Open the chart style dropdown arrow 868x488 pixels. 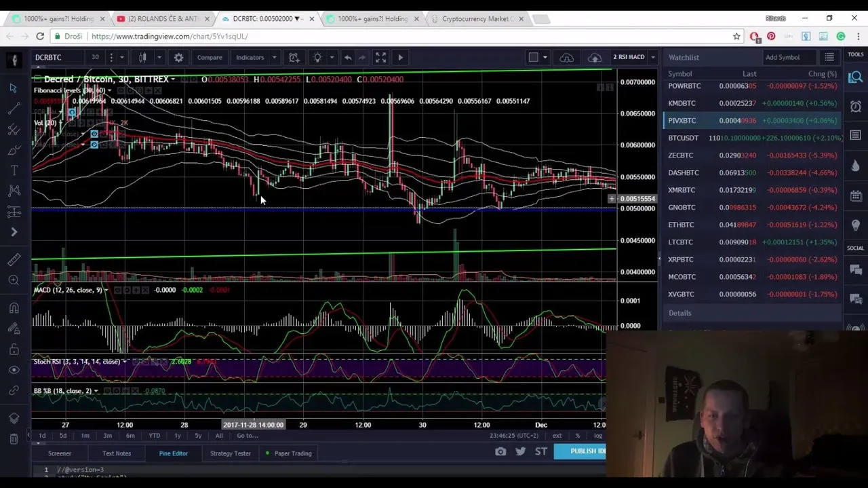pos(159,58)
